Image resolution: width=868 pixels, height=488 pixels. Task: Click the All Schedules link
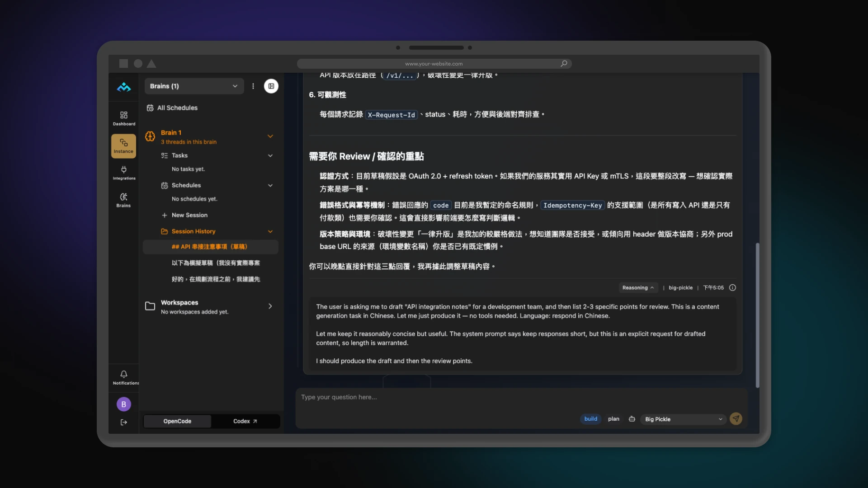[172, 108]
